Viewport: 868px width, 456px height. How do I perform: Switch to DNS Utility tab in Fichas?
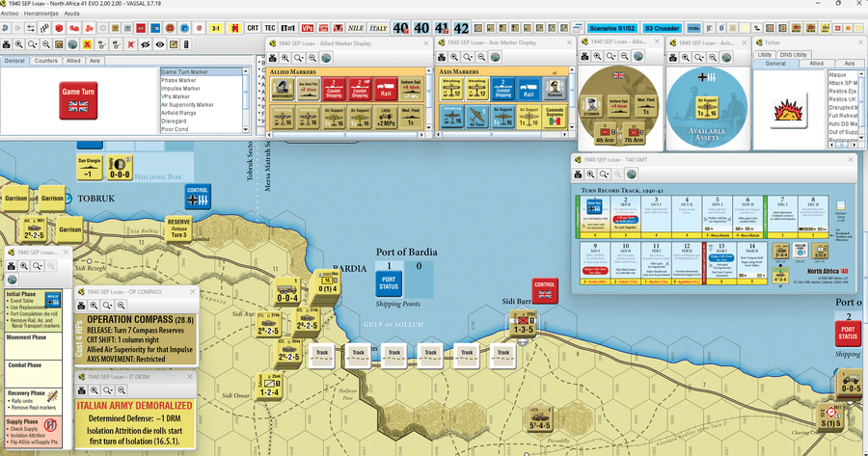(x=794, y=55)
